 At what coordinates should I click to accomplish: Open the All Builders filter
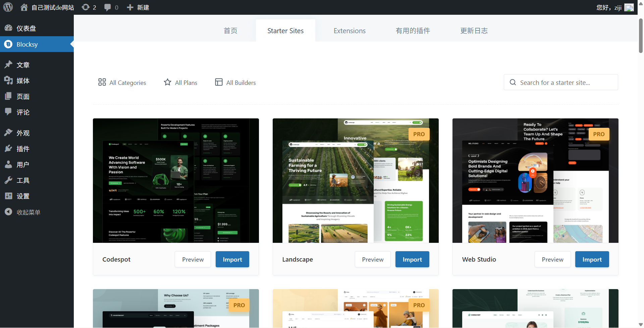tap(235, 83)
